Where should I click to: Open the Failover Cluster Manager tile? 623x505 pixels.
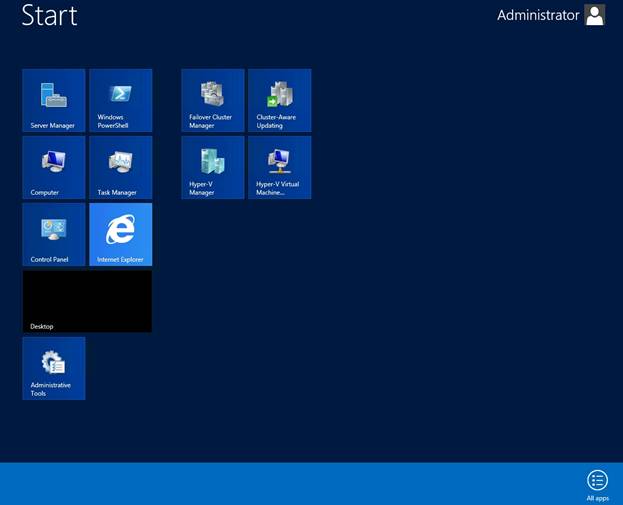click(x=213, y=100)
